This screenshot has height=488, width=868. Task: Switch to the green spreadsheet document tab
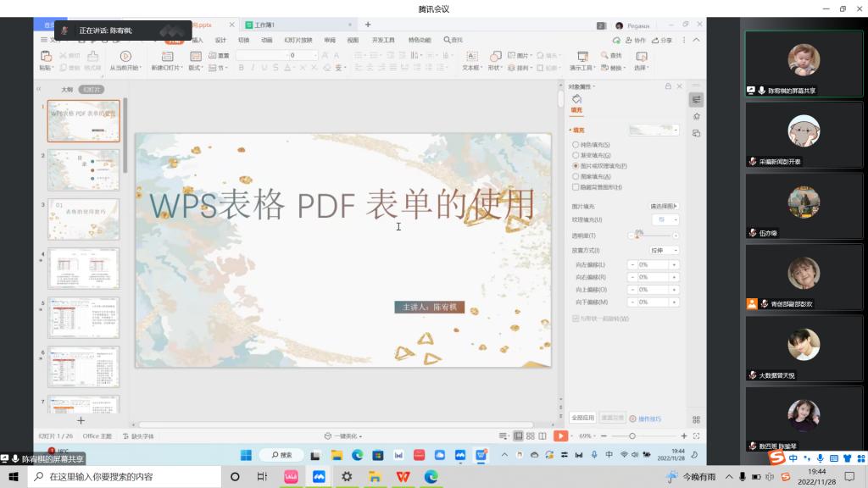(x=298, y=25)
